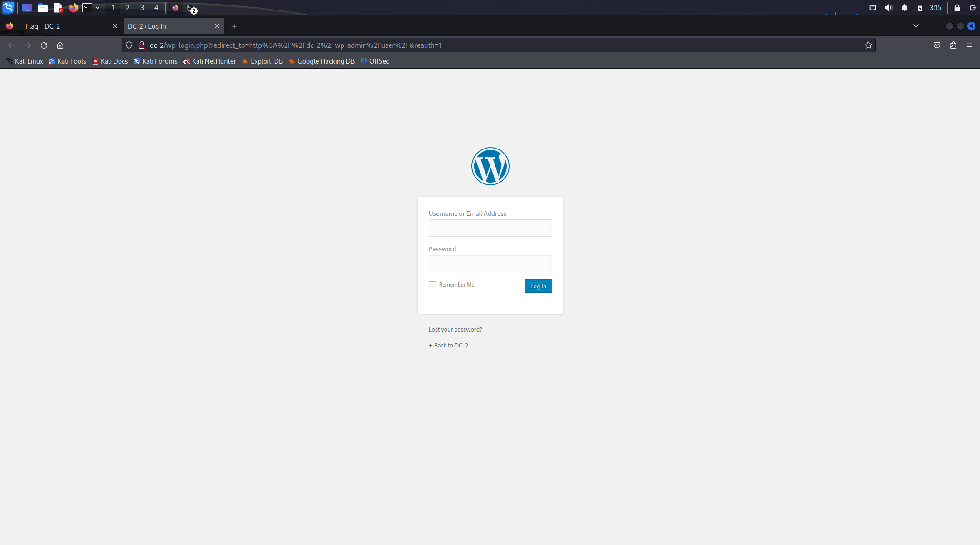
Task: Switch to workspace 4
Action: pyautogui.click(x=157, y=8)
